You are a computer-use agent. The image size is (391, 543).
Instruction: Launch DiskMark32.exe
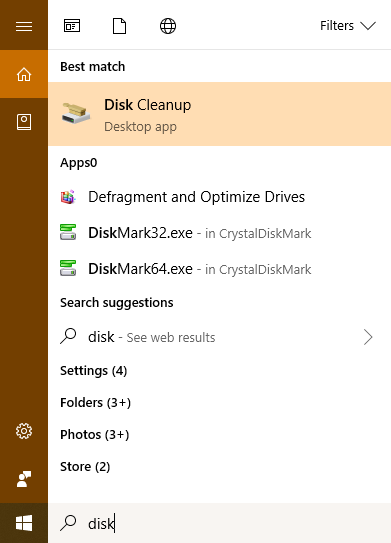click(x=220, y=233)
